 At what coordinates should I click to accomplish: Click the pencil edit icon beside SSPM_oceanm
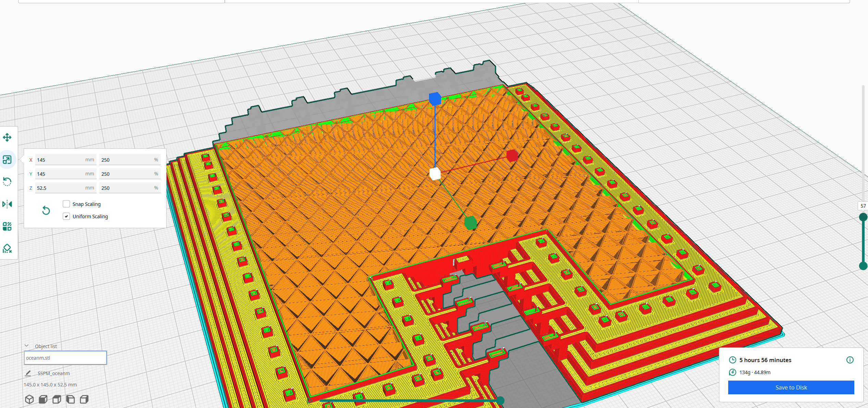pyautogui.click(x=28, y=373)
